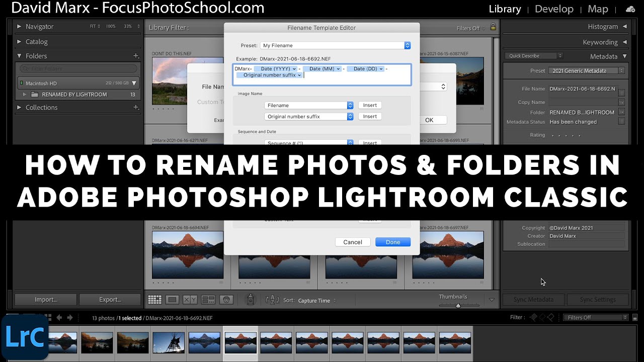The height and width of the screenshot is (362, 644).
Task: Open People view face icon
Action: [226, 300]
